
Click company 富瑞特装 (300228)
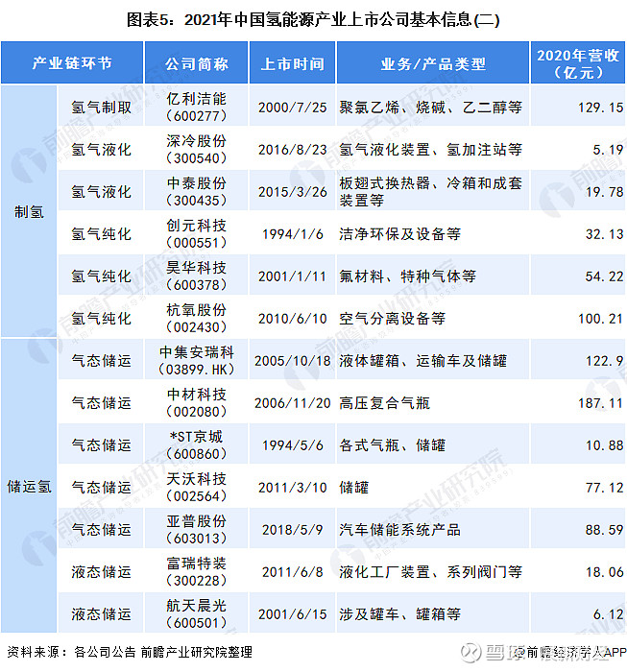tap(196, 571)
